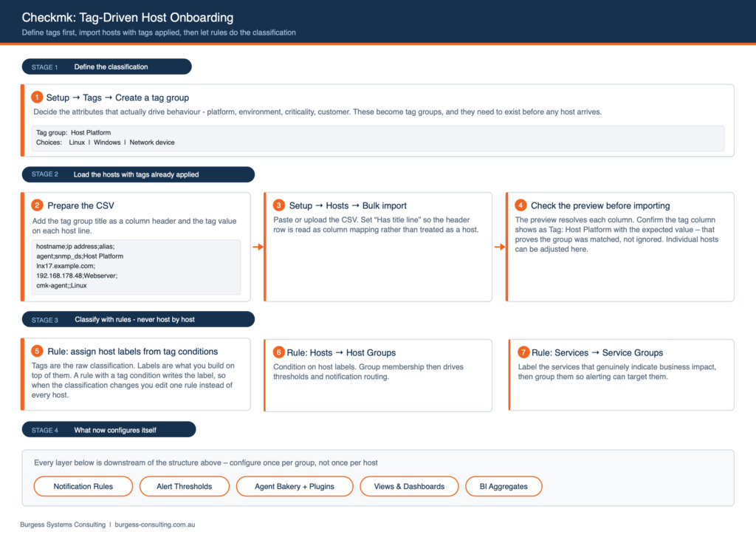Screen dimensions: 756x540
Task: Click the cmk-agent;;Linux CSV line
Action: tap(61, 285)
